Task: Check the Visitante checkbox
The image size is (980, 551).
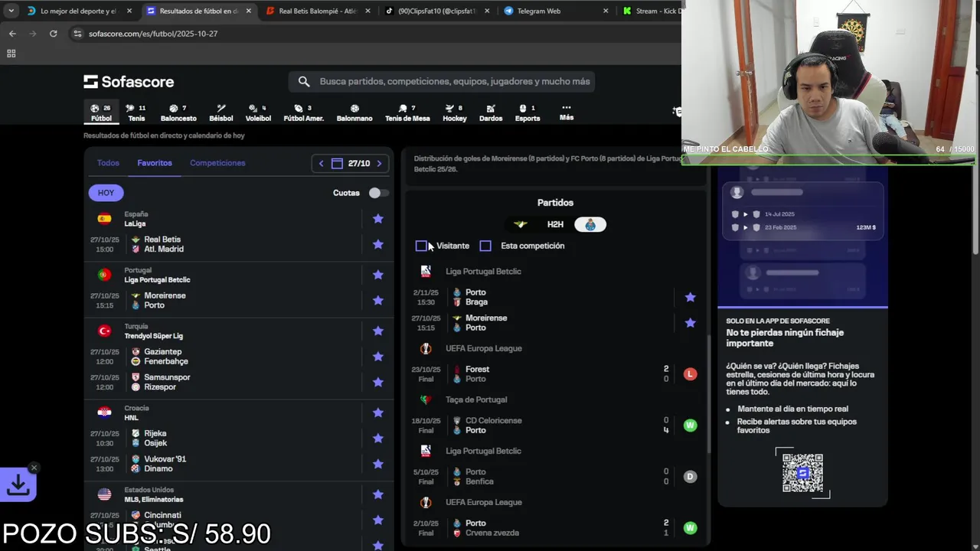Action: (x=421, y=246)
